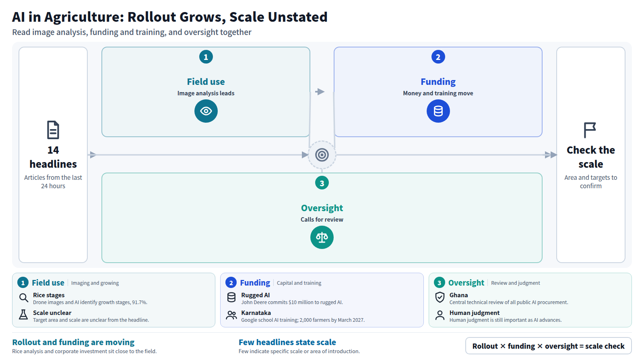644x362 pixels.
Task: Click "Few headlines state scale" heading
Action: 287,342
